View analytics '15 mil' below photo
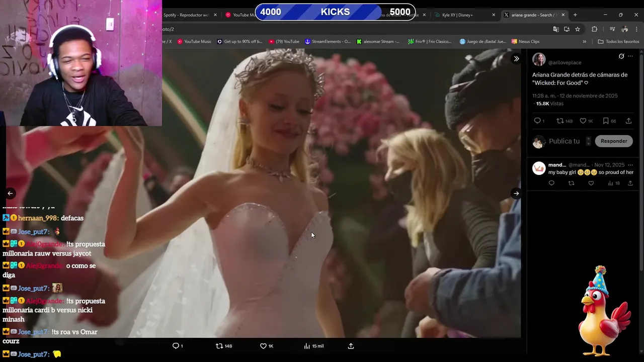 pyautogui.click(x=314, y=346)
